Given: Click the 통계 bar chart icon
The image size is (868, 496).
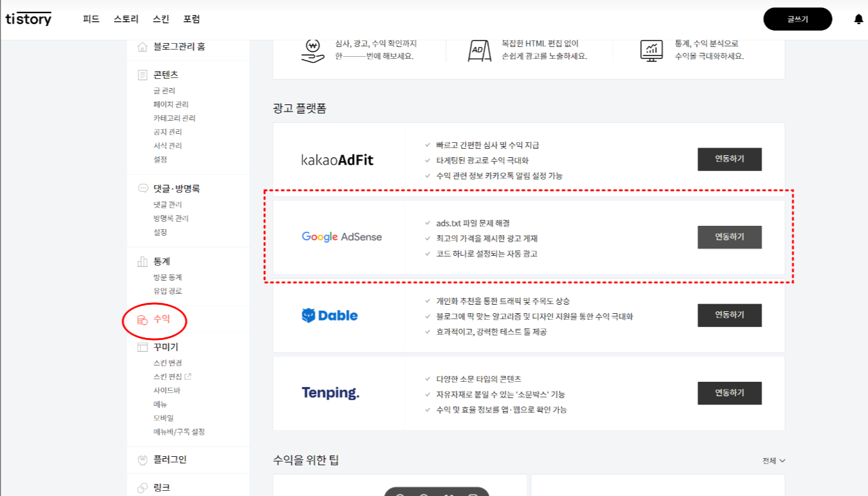Looking at the screenshot, I should [x=142, y=262].
